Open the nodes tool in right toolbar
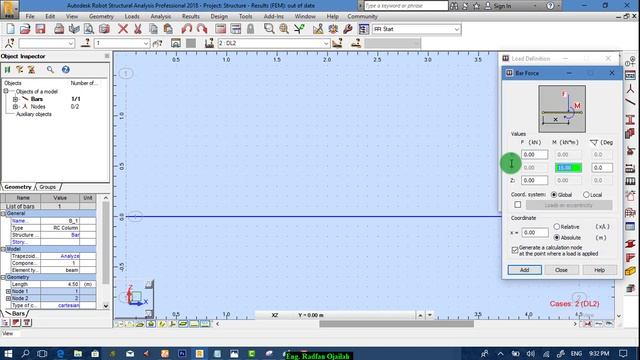The width and height of the screenshot is (640, 360). point(630,88)
